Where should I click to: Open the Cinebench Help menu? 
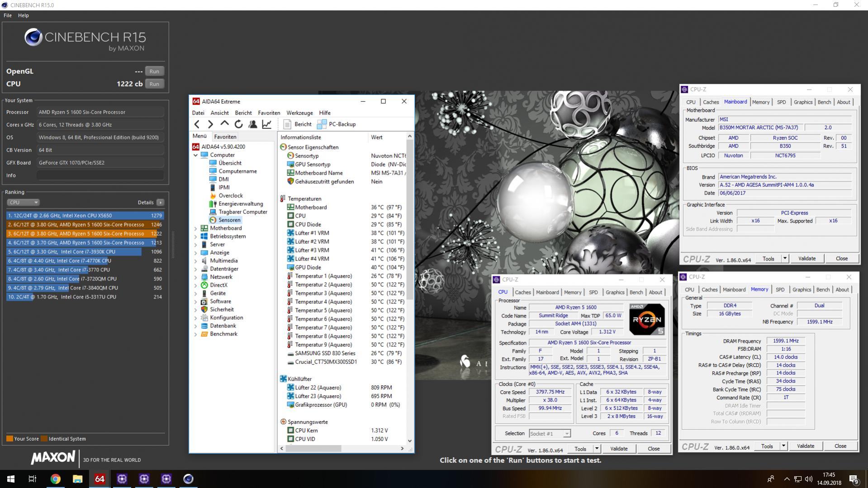(23, 15)
